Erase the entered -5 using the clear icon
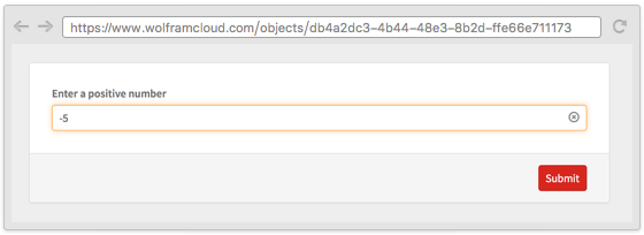This screenshot has height=235, width=644. (574, 117)
